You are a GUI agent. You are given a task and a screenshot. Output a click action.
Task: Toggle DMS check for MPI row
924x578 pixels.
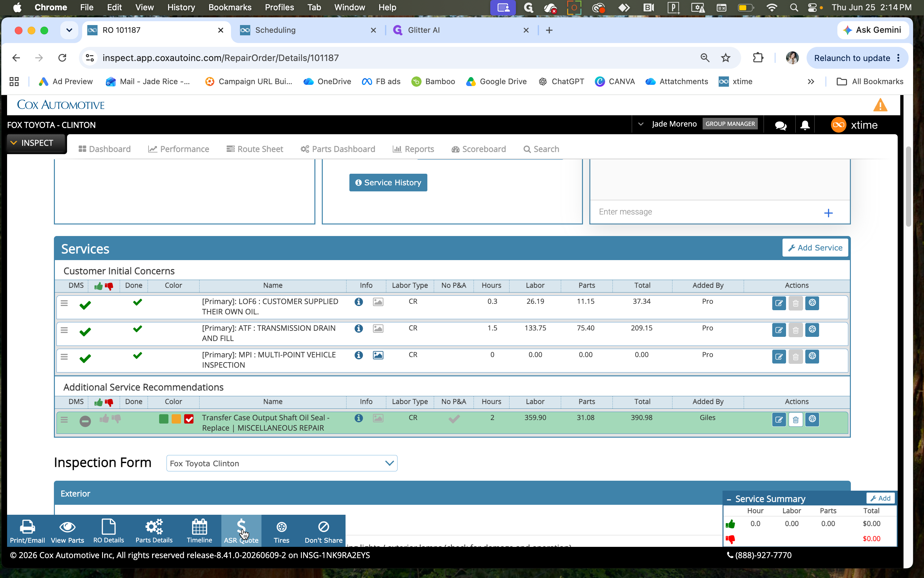[85, 359]
